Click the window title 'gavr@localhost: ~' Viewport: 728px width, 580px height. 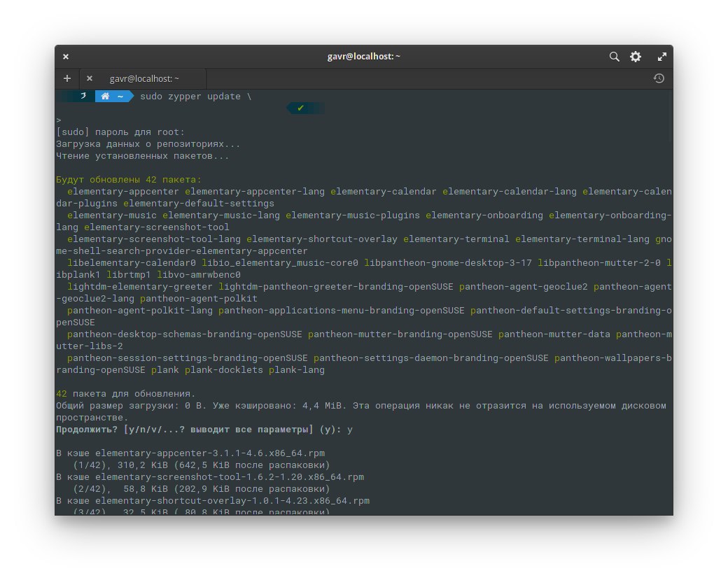click(363, 57)
